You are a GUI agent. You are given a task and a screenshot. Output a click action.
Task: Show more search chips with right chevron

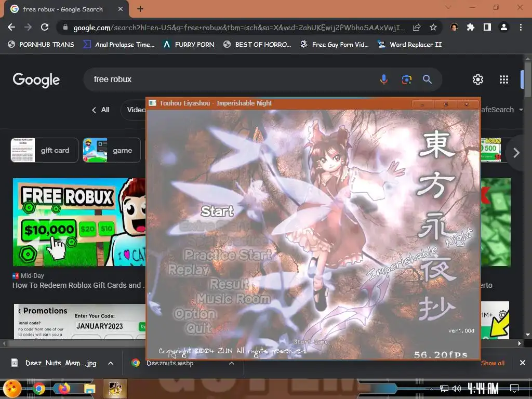point(516,153)
